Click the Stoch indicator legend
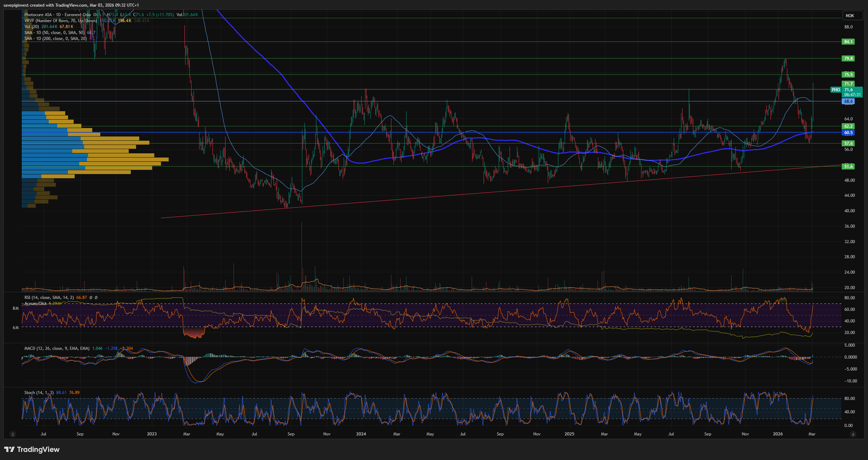The width and height of the screenshot is (868, 460). click(39, 393)
